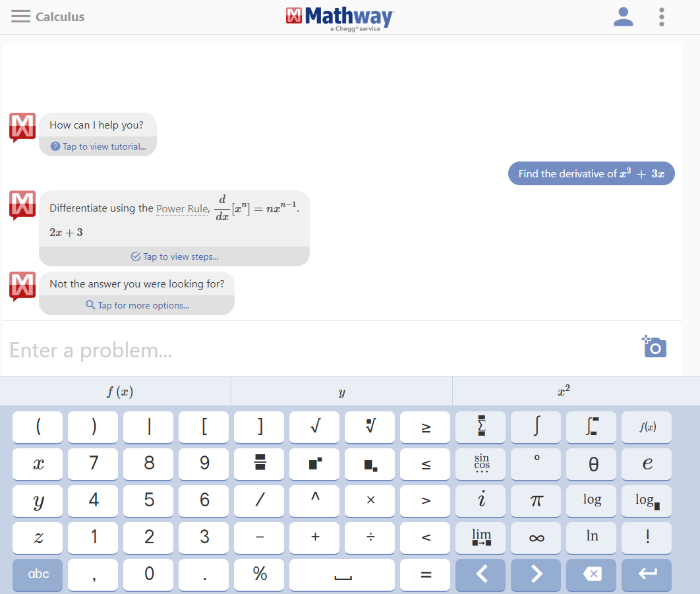Viewport: 700px width, 594px height.
Task: Tap the ln natural log key
Action: (591, 538)
